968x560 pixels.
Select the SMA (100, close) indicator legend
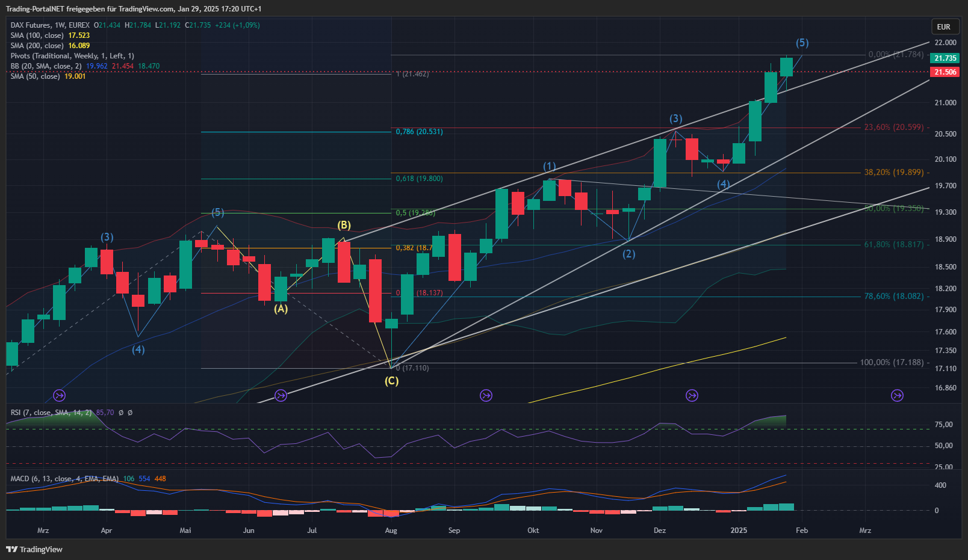37,35
